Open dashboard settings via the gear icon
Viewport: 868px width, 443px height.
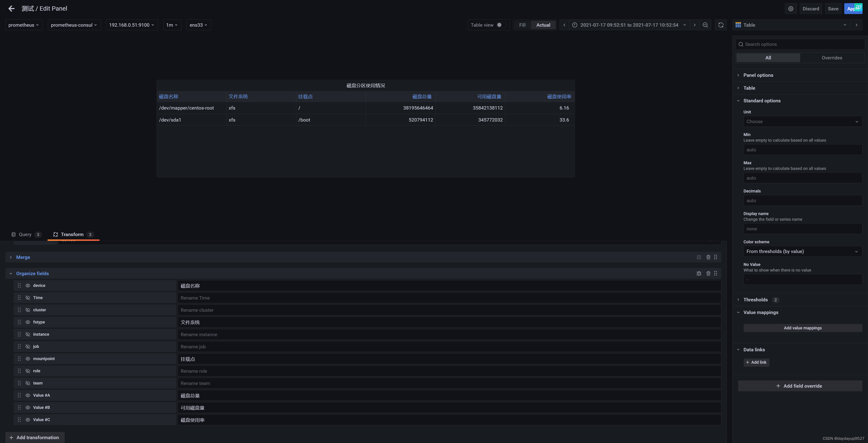pos(790,9)
